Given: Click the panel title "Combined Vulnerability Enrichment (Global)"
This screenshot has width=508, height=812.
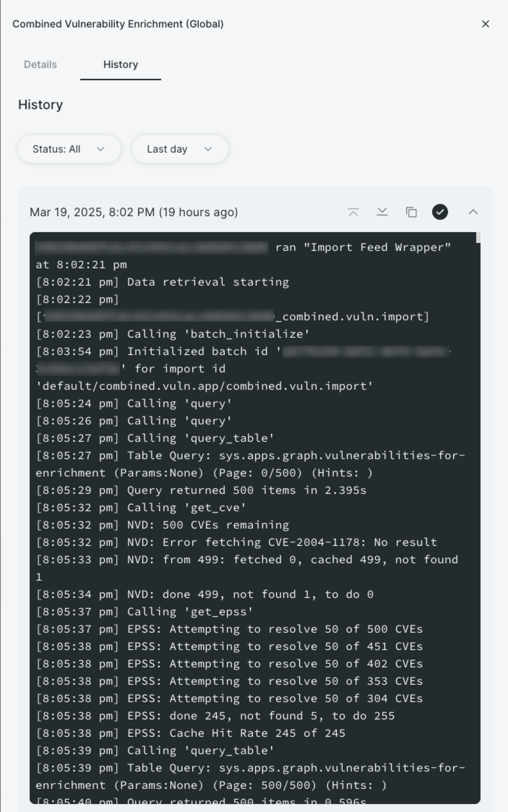Looking at the screenshot, I should 118,24.
